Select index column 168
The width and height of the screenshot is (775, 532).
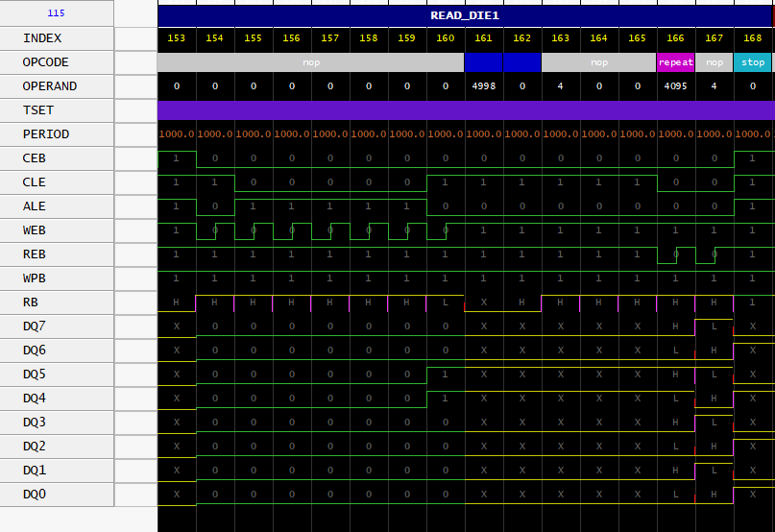point(753,38)
